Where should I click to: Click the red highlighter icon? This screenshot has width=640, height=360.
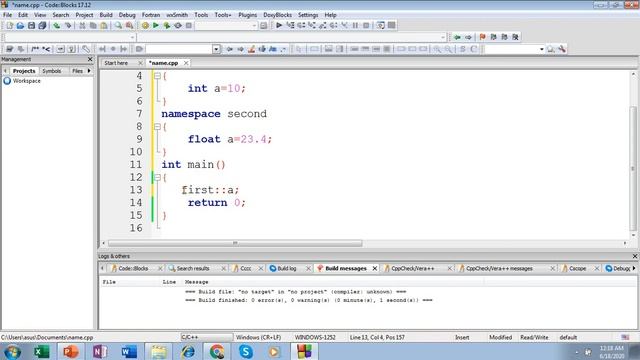pos(251,49)
